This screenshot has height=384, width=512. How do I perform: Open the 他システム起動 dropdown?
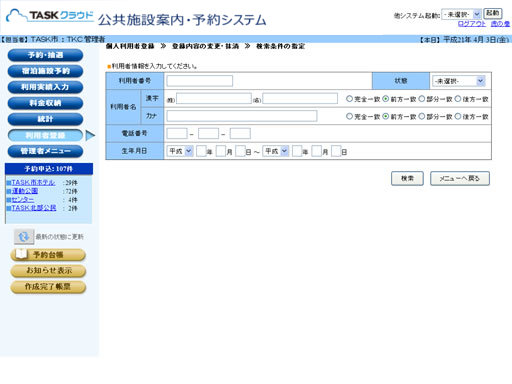[461, 14]
